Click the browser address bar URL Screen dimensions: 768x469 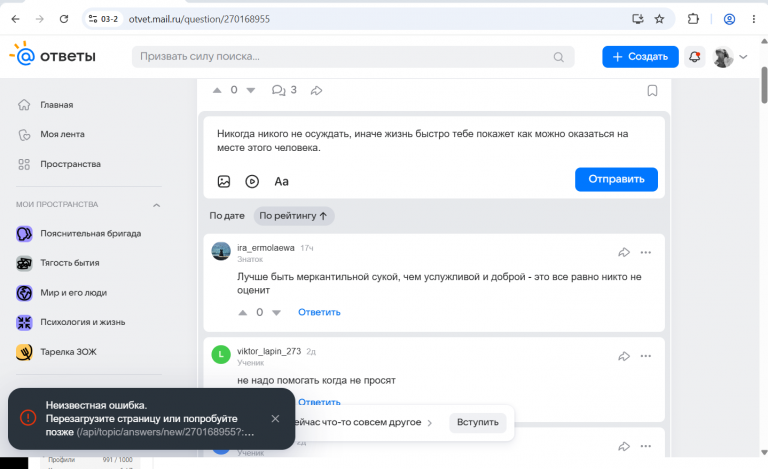pyautogui.click(x=199, y=19)
